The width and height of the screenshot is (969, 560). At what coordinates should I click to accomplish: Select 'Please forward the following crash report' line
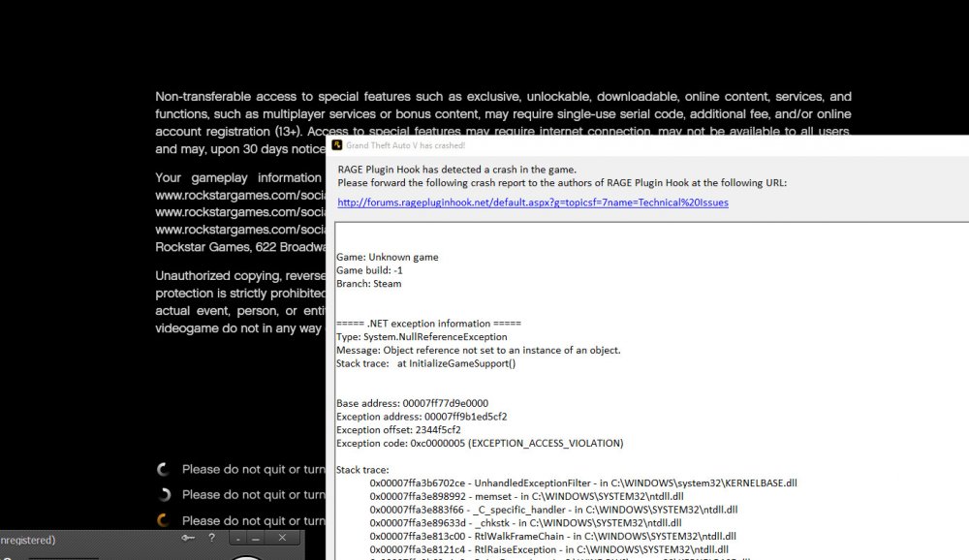pos(562,183)
